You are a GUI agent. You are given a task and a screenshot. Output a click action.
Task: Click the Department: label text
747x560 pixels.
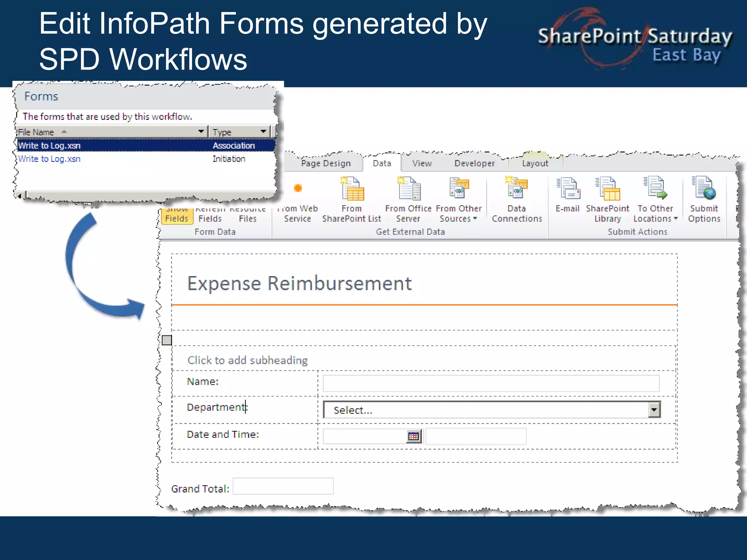[x=217, y=407]
